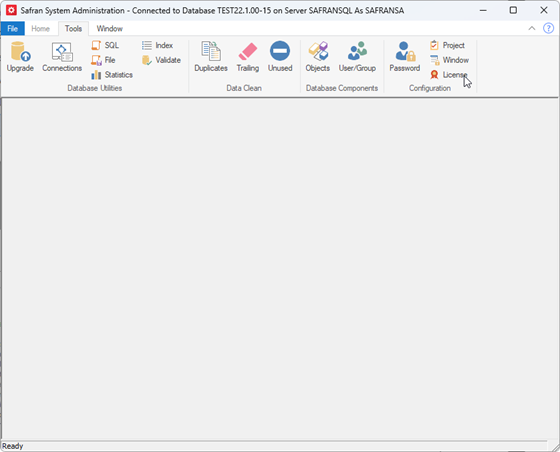560x452 pixels.
Task: Switch to the Window ribbon tab
Action: 110,29
